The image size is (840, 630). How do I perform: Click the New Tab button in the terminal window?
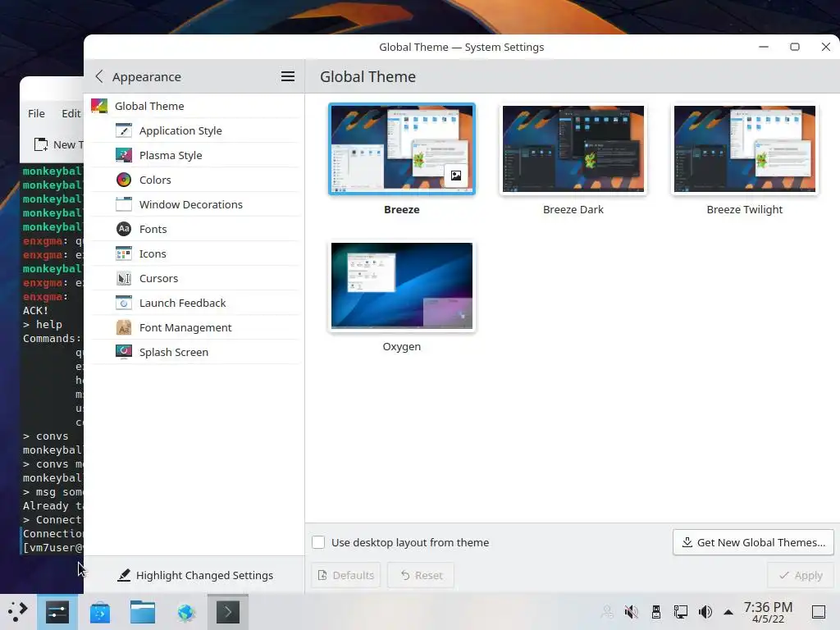(x=58, y=144)
